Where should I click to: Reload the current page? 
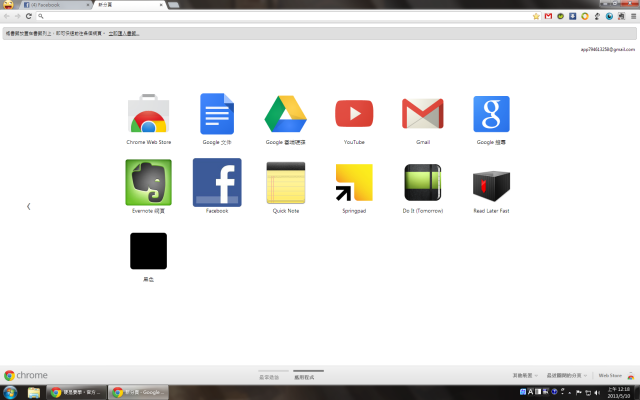pos(29,16)
